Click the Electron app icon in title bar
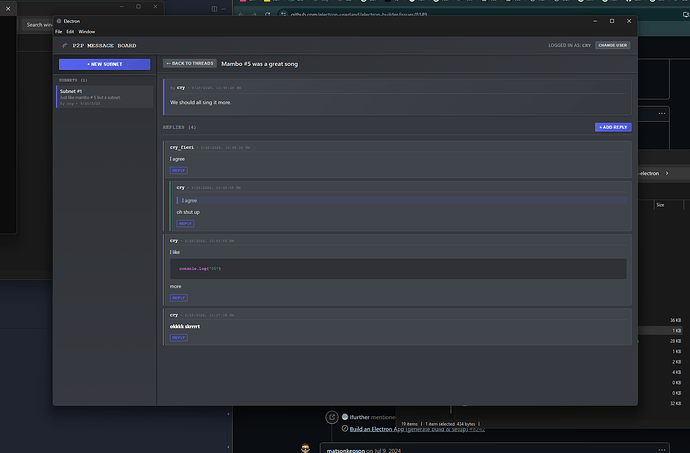The width and height of the screenshot is (690, 453). (x=59, y=21)
